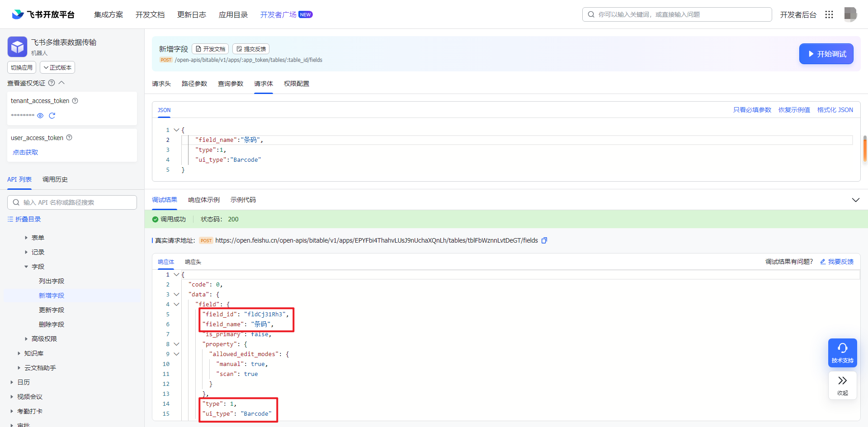Screen dimensions: 868x427
Task: Click 切换应用 button
Action: pyautogui.click(x=22, y=67)
